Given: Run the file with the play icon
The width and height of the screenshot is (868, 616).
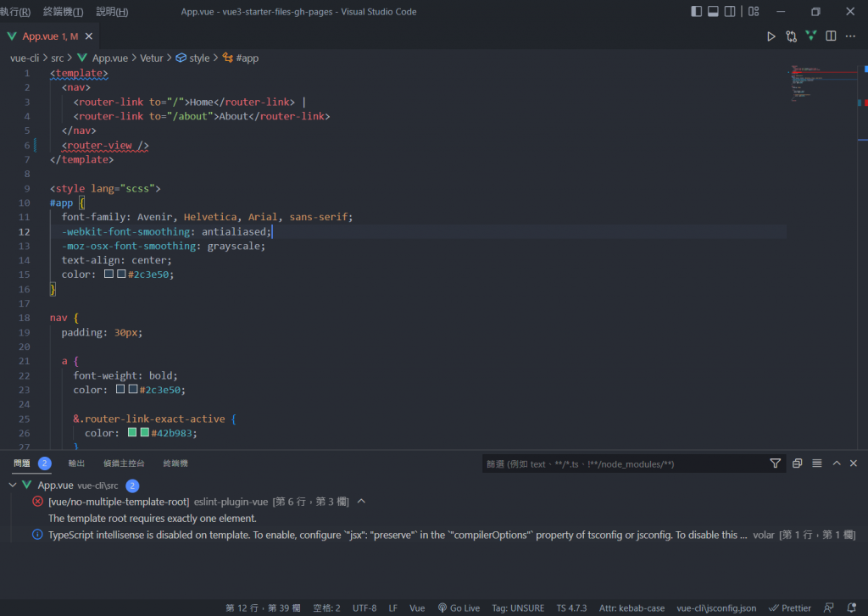Looking at the screenshot, I should coord(771,36).
